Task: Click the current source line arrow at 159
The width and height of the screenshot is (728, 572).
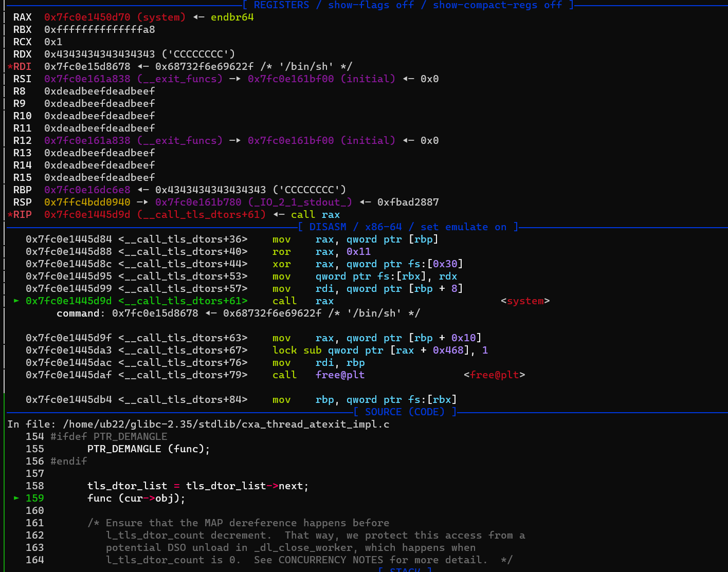Action: [x=16, y=498]
